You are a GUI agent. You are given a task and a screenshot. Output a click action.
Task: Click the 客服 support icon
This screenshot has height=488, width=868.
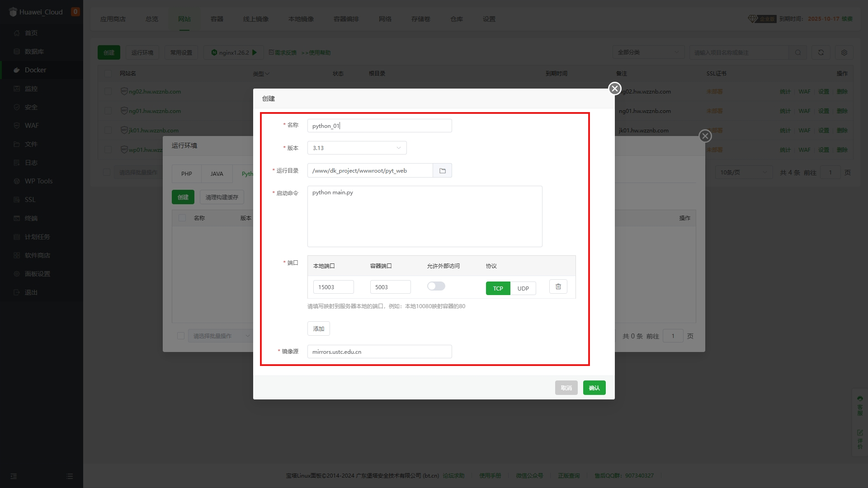point(860,405)
